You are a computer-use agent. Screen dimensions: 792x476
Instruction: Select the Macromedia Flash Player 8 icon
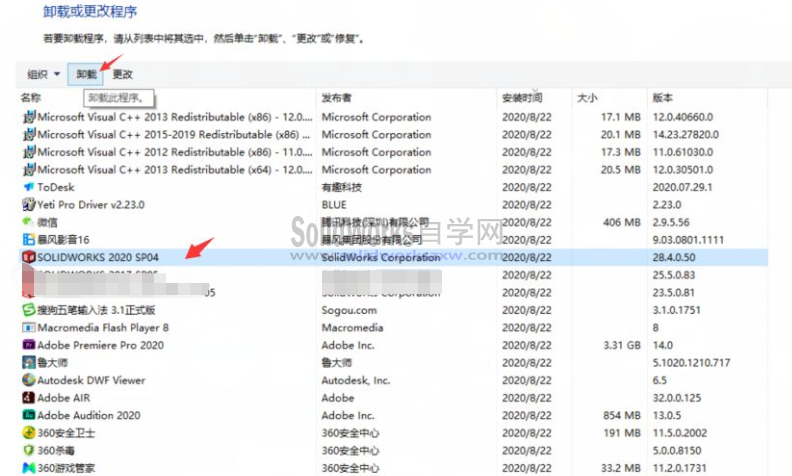pyautogui.click(x=28, y=327)
